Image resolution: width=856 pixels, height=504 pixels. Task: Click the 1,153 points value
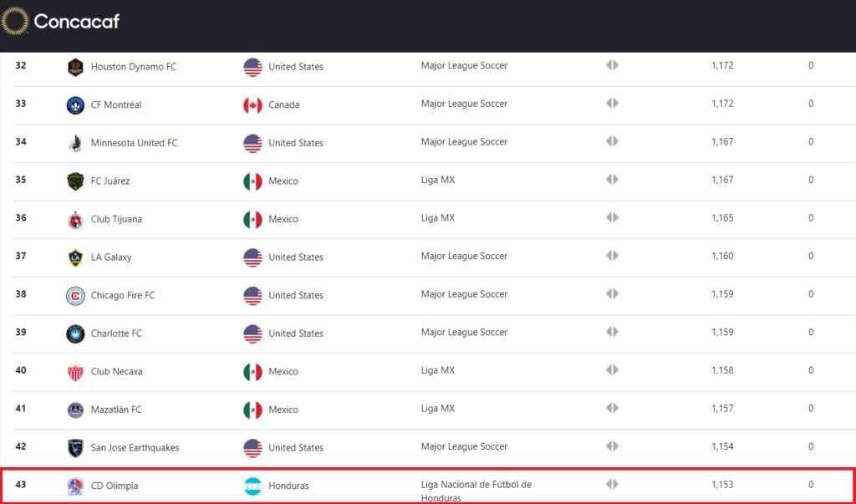click(x=722, y=485)
